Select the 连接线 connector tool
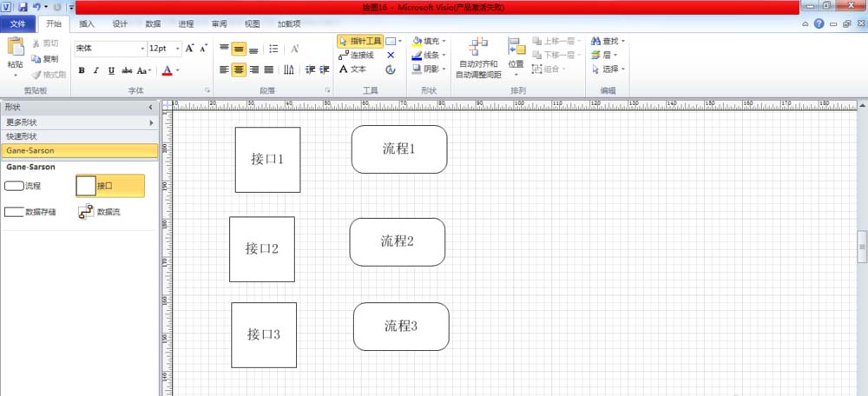This screenshot has height=396, width=868. [359, 55]
